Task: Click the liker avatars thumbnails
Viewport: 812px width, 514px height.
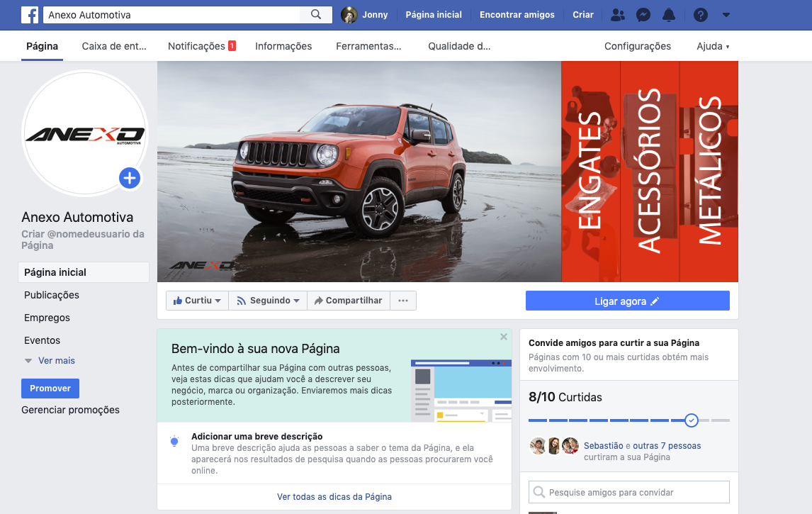Action: point(554,446)
